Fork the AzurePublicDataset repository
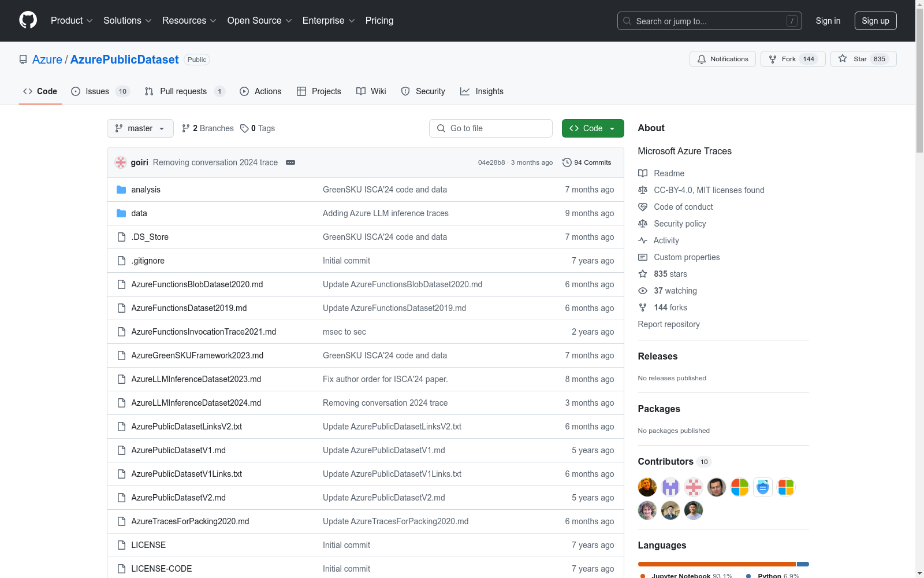Image resolution: width=924 pixels, height=578 pixels. pos(793,59)
